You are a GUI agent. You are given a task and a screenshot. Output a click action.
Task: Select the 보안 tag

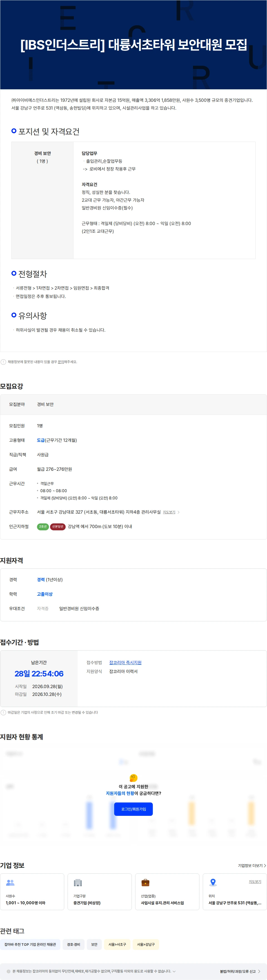pos(94,944)
